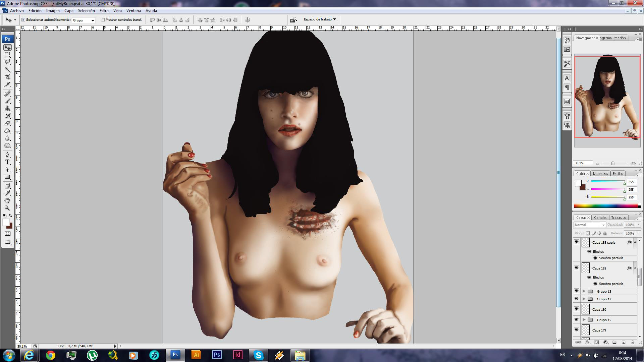Switch to the Canales tab

(600, 218)
